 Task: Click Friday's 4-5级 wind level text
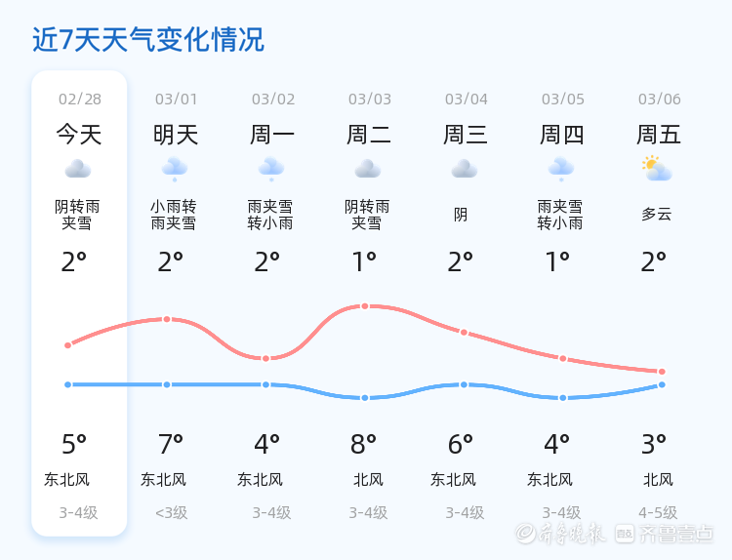click(x=658, y=512)
